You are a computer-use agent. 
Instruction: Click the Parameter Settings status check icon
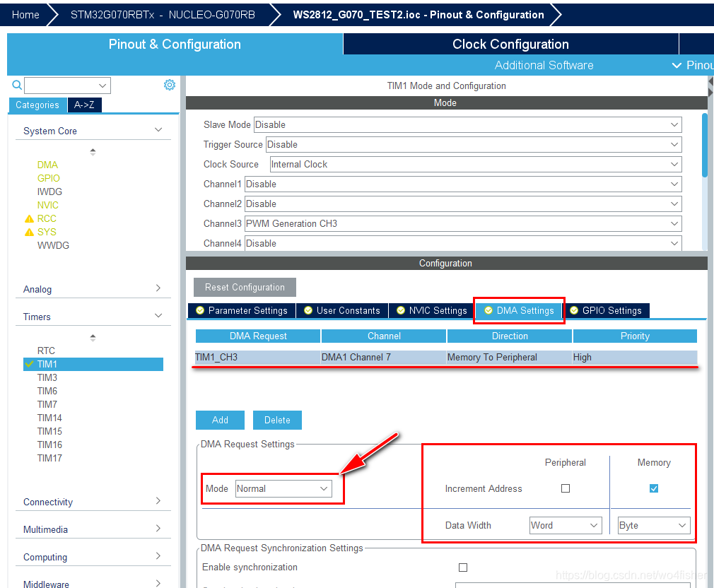click(200, 310)
